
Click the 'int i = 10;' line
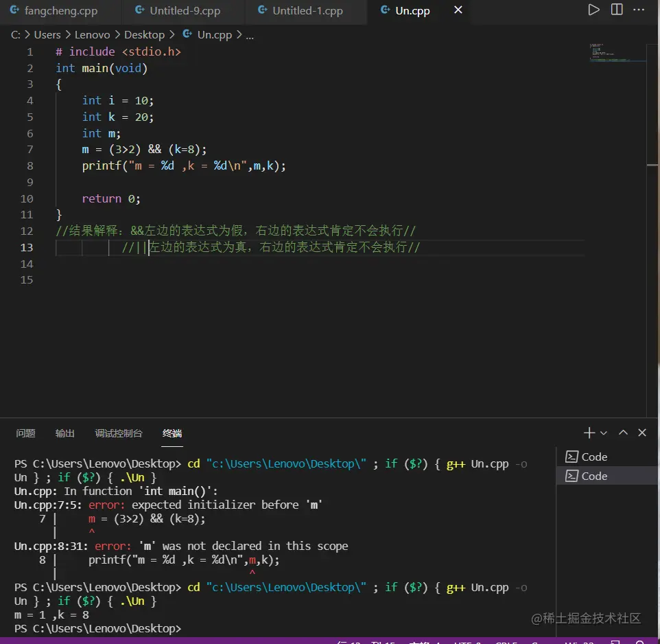pos(118,101)
